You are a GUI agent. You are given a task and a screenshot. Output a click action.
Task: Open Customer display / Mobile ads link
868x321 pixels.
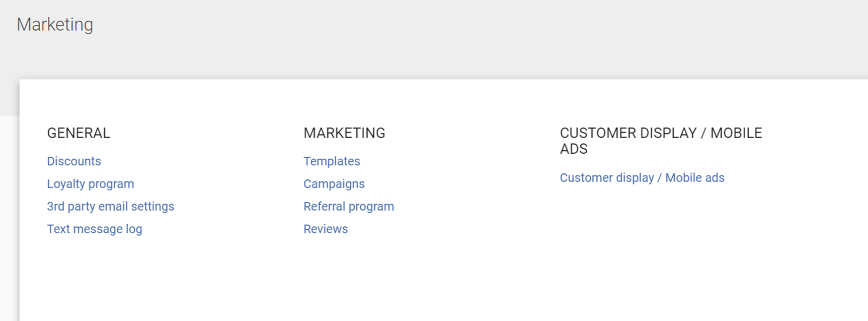pos(642,178)
